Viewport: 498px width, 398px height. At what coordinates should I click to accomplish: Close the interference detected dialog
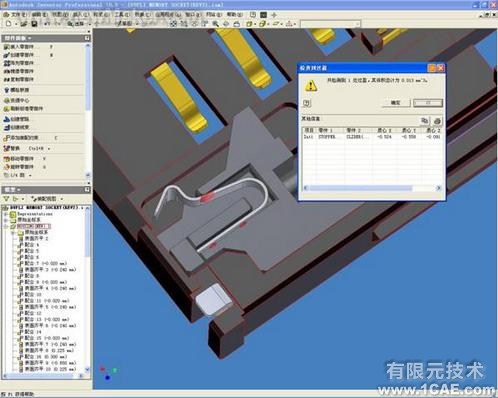tap(440, 68)
